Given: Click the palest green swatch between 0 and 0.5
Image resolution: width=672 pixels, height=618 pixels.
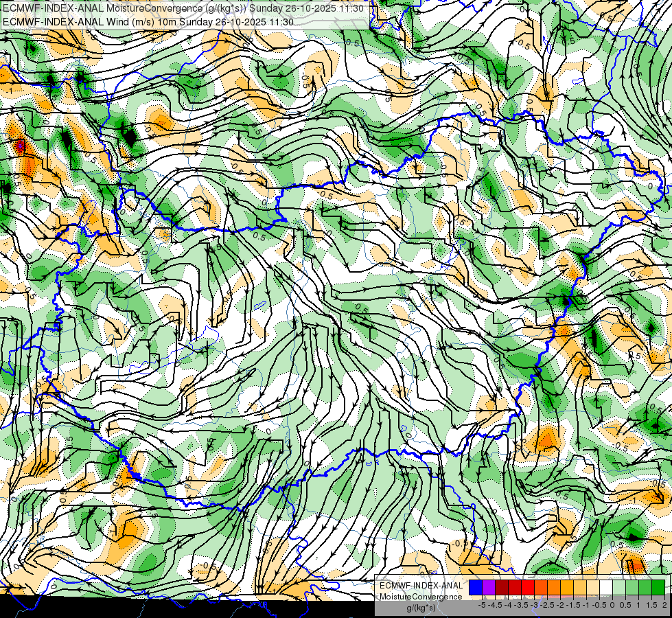Looking at the screenshot, I should [x=619, y=587].
